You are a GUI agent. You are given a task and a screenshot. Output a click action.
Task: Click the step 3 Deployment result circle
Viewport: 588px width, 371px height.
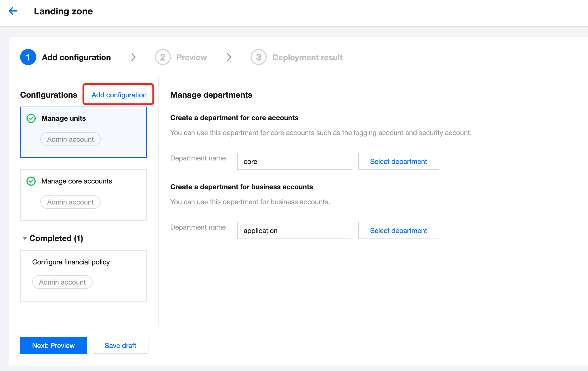[258, 57]
